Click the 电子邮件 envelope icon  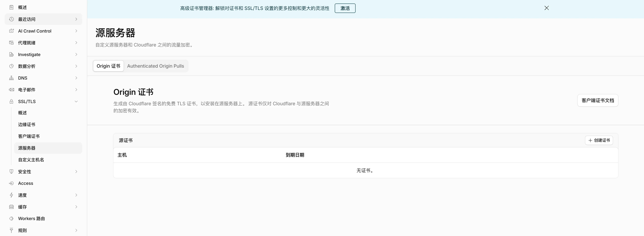pos(11,90)
